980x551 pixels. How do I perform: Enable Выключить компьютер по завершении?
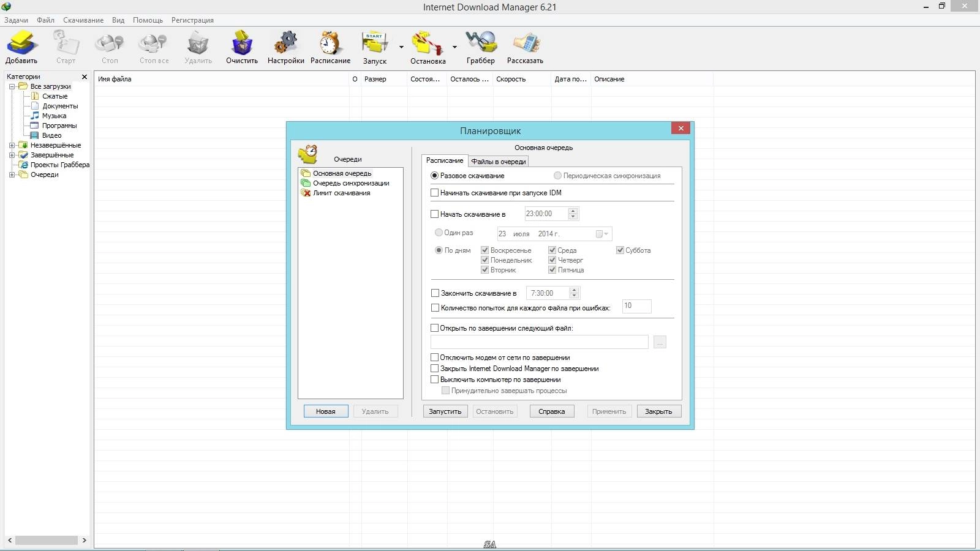[x=435, y=380]
